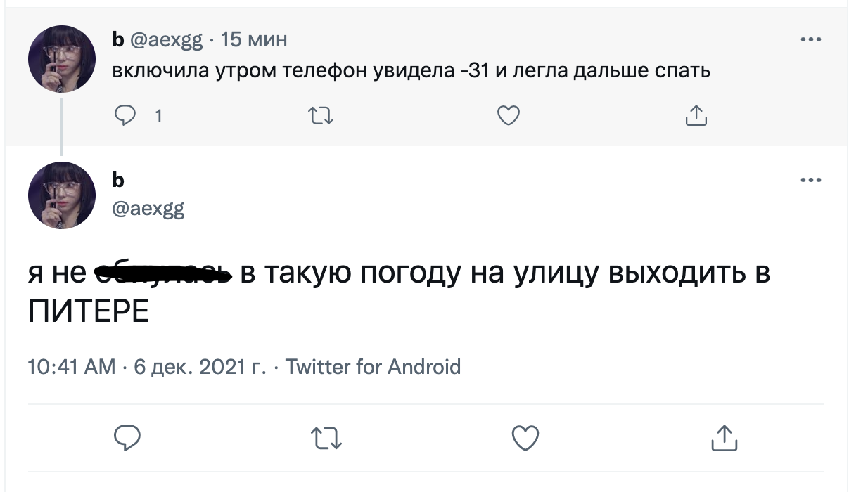Retweet the first tweet in the thread
The image size is (868, 492).
[321, 115]
